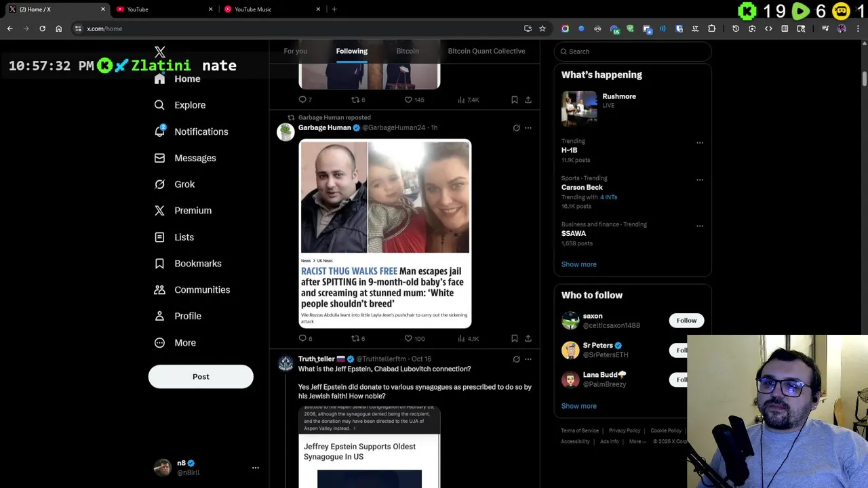The height and width of the screenshot is (488, 868).
Task: Open Truth_teller profile avatar
Action: click(x=286, y=365)
